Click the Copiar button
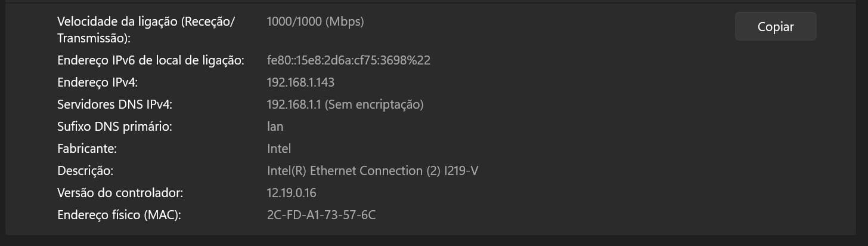Viewport: 868px width, 246px height. pyautogui.click(x=775, y=27)
